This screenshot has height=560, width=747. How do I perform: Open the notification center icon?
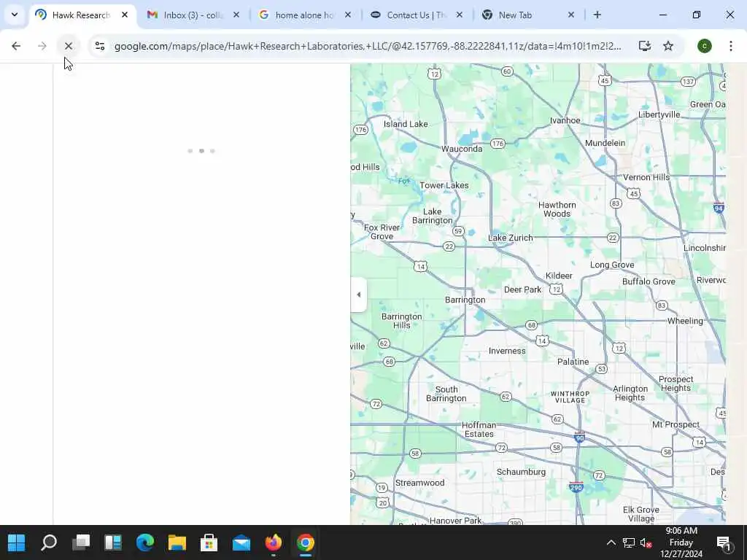coord(724,542)
